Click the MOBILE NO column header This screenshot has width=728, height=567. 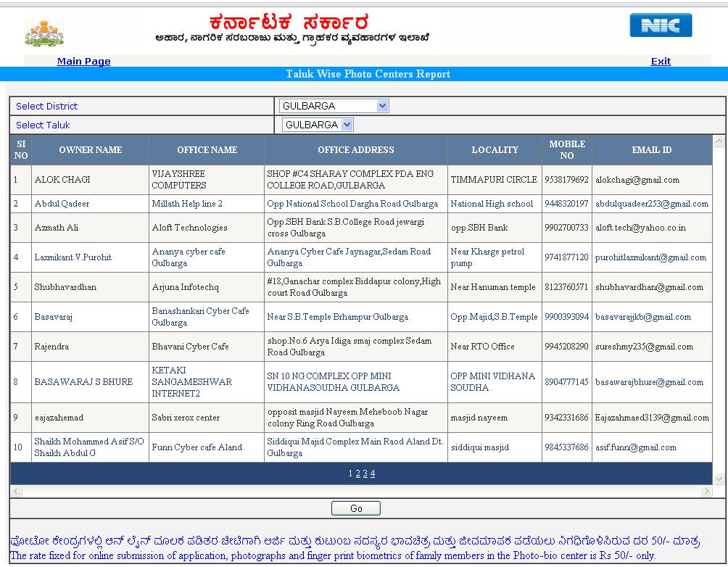[x=567, y=150]
